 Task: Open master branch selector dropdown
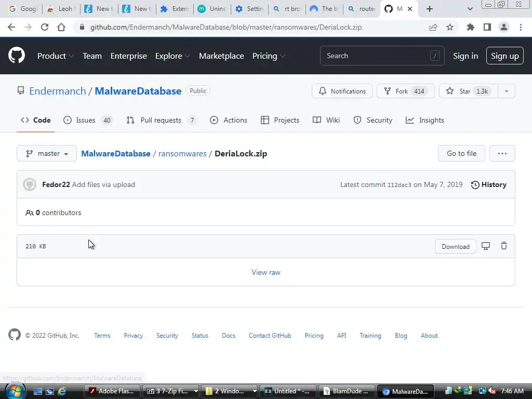pyautogui.click(x=47, y=154)
